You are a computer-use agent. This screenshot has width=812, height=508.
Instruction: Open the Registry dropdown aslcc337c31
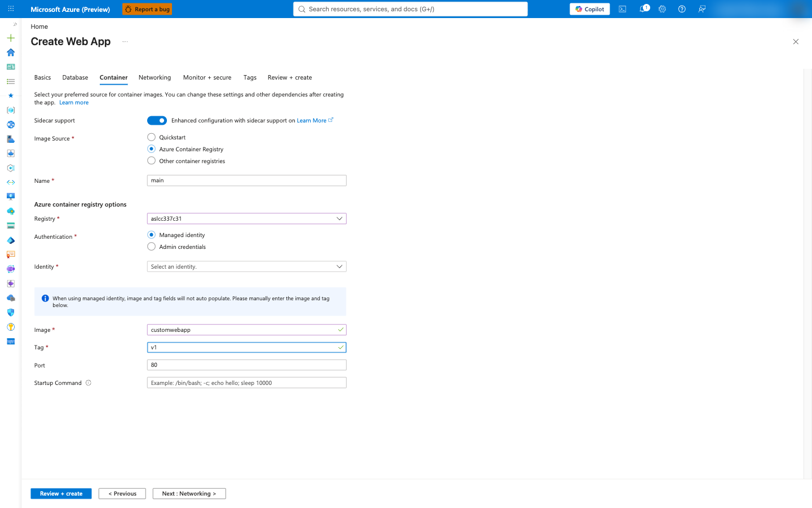click(x=246, y=218)
